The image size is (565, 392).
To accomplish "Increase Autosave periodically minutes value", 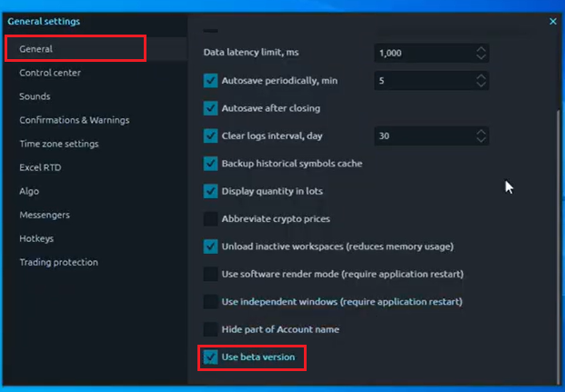I will [x=481, y=76].
